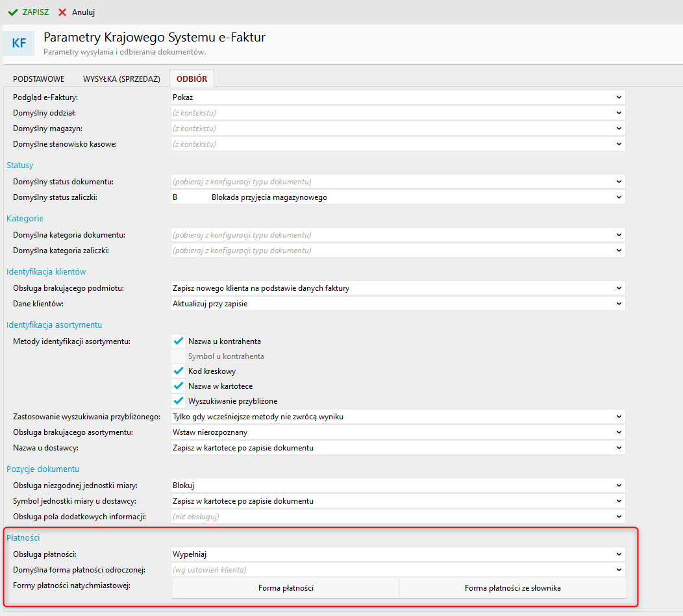Select the ODBIÓR tab
Screen dimensions: 683x616
coord(192,79)
